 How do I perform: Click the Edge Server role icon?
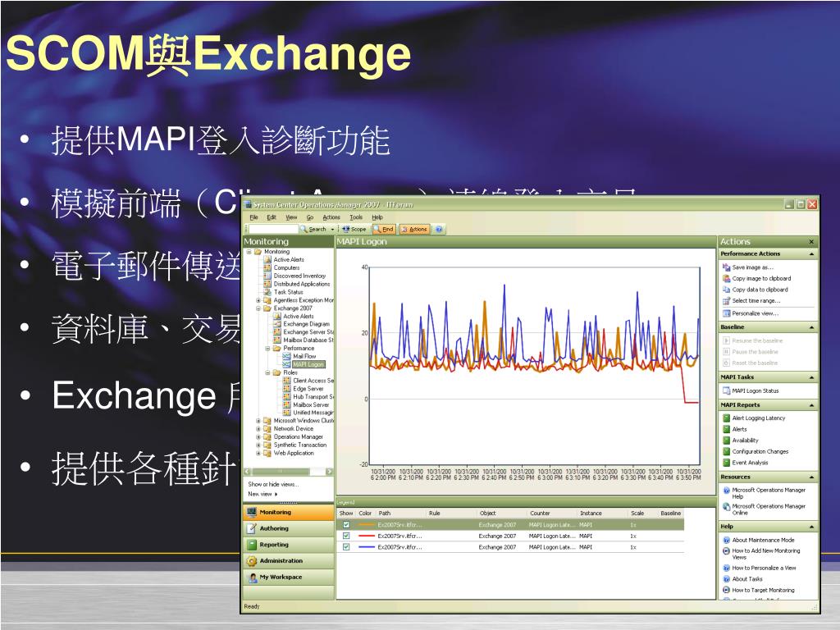pos(286,388)
